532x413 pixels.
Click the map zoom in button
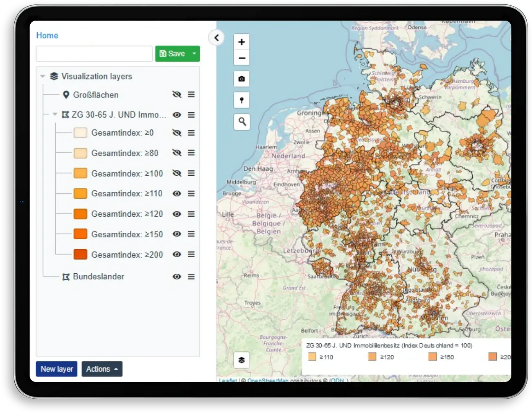coord(241,42)
